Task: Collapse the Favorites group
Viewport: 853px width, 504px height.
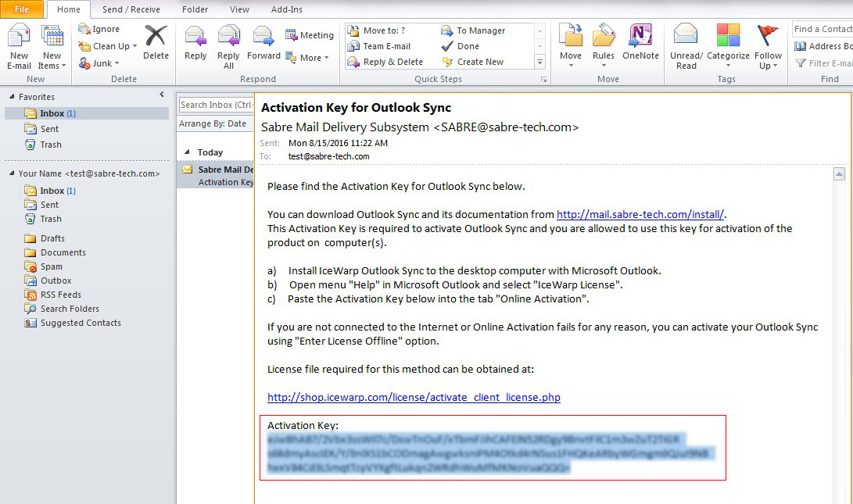Action: click(x=12, y=97)
